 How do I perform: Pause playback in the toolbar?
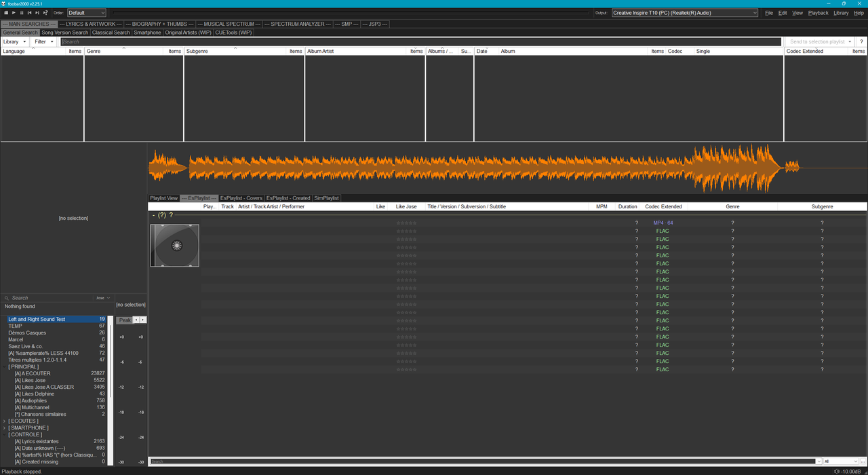tap(22, 13)
